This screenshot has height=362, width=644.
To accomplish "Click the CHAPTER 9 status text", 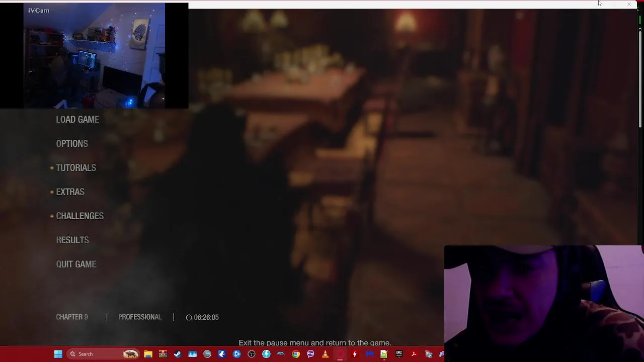I will point(72,317).
